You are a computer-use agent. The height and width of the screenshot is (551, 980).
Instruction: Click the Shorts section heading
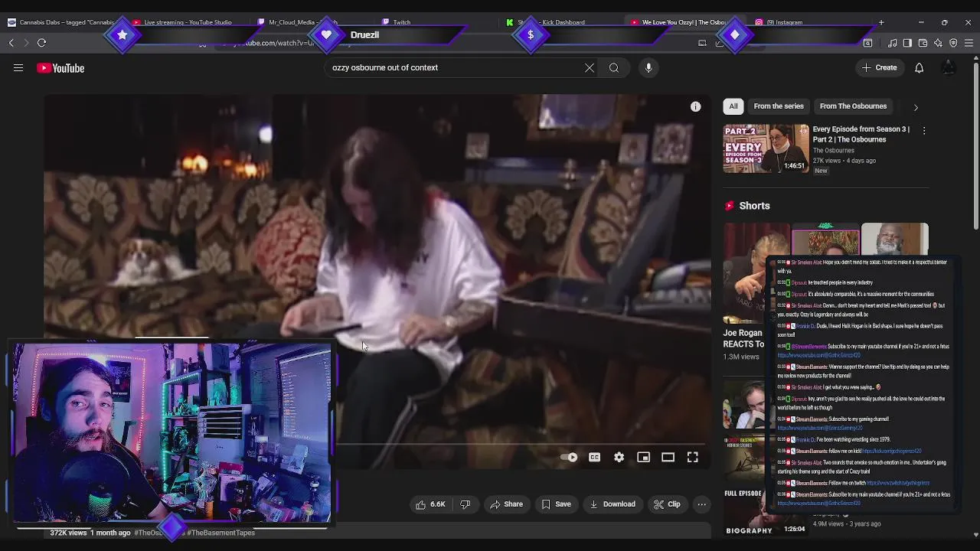pyautogui.click(x=754, y=206)
